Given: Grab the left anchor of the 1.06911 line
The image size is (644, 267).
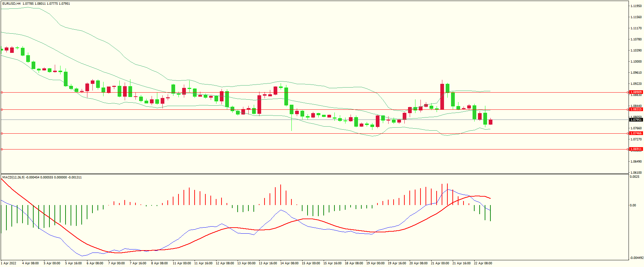Looking at the screenshot, I should pyautogui.click(x=2, y=149).
